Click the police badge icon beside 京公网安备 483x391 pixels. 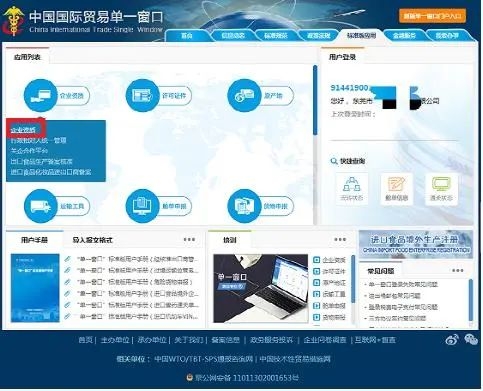pyautogui.click(x=189, y=378)
